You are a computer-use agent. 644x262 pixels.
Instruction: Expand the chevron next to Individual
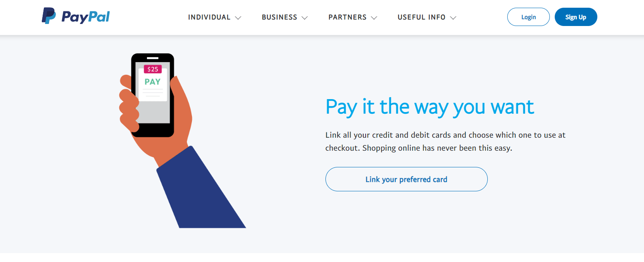238,18
